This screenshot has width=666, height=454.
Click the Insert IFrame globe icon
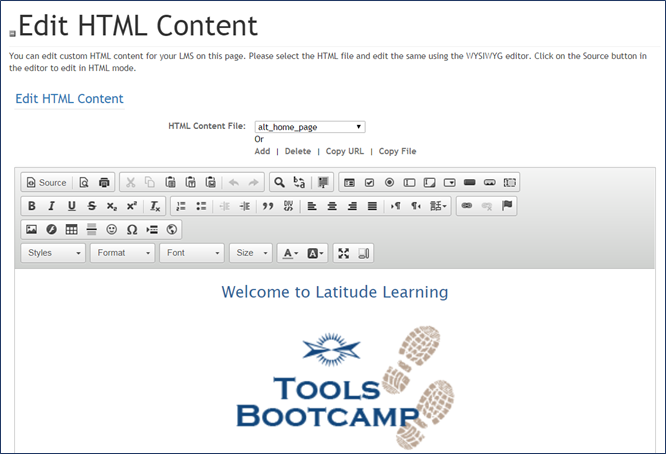click(x=172, y=229)
